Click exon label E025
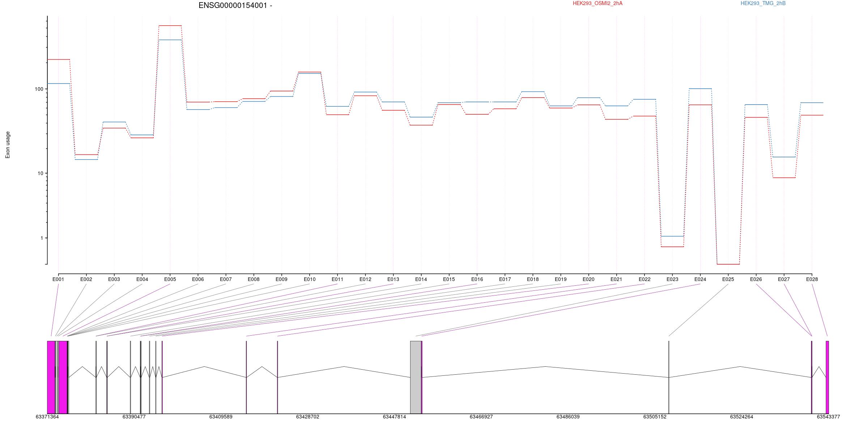 pos(728,279)
